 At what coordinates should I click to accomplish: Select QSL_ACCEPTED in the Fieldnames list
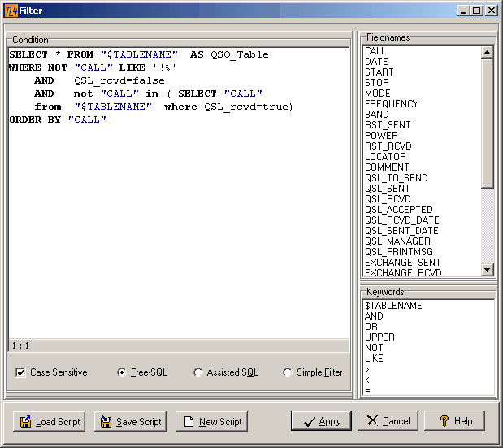click(399, 210)
